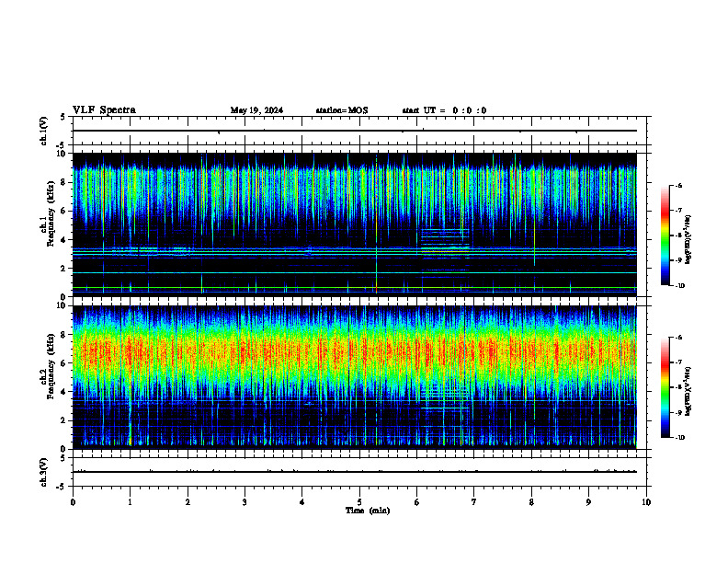Select the ch.2 "Frequency (kHz)" axis label

[51, 366]
